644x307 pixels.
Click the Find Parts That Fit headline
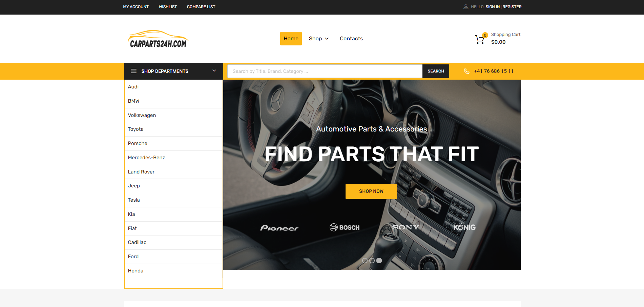click(x=372, y=154)
